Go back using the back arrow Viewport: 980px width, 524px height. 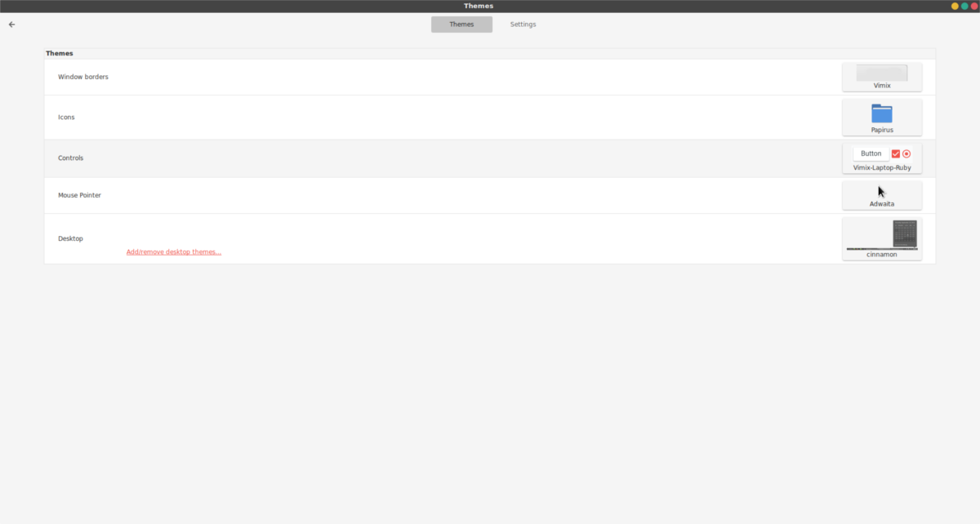coord(11,24)
